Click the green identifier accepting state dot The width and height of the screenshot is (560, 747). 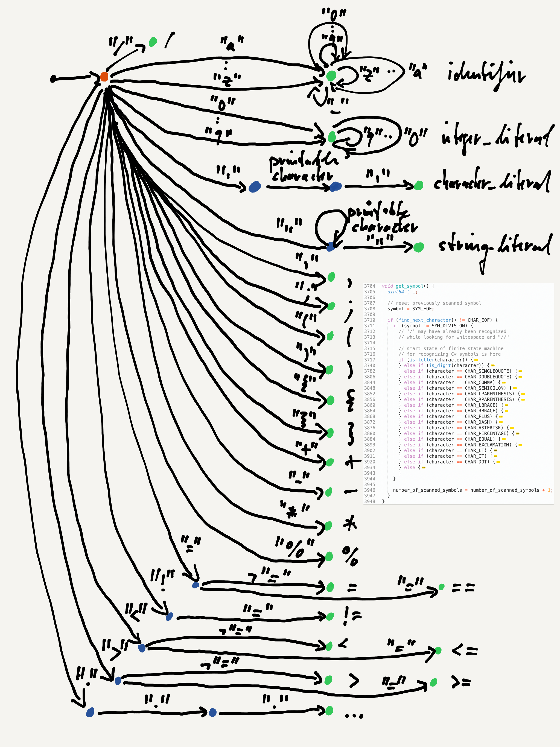tap(331, 76)
